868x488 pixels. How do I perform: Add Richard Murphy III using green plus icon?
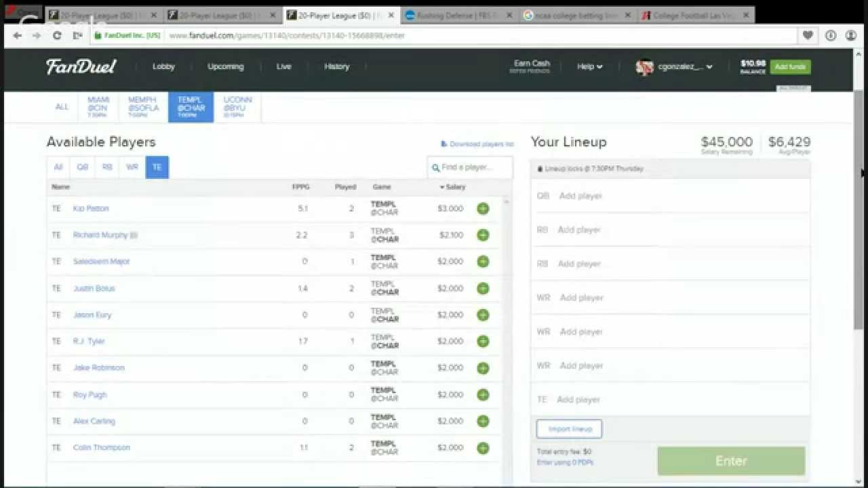point(483,235)
